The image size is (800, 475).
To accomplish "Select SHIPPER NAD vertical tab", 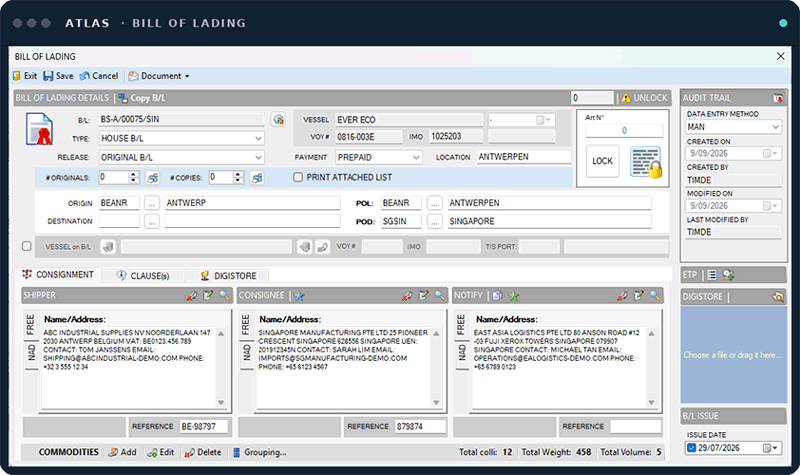I will point(31,353).
